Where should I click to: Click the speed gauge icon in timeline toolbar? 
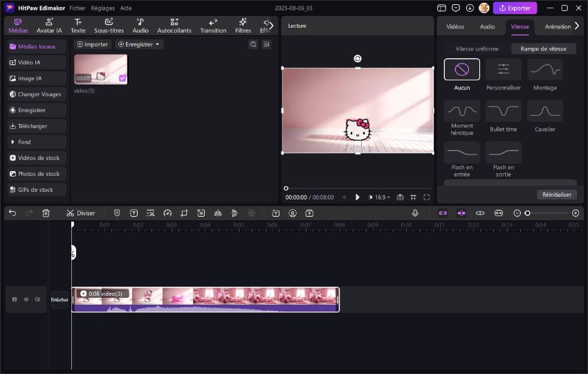tap(167, 213)
